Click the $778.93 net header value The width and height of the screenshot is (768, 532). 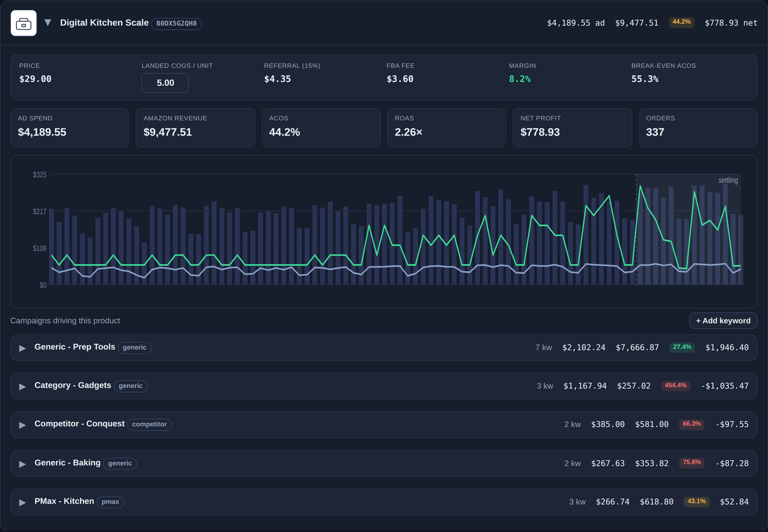(731, 23)
